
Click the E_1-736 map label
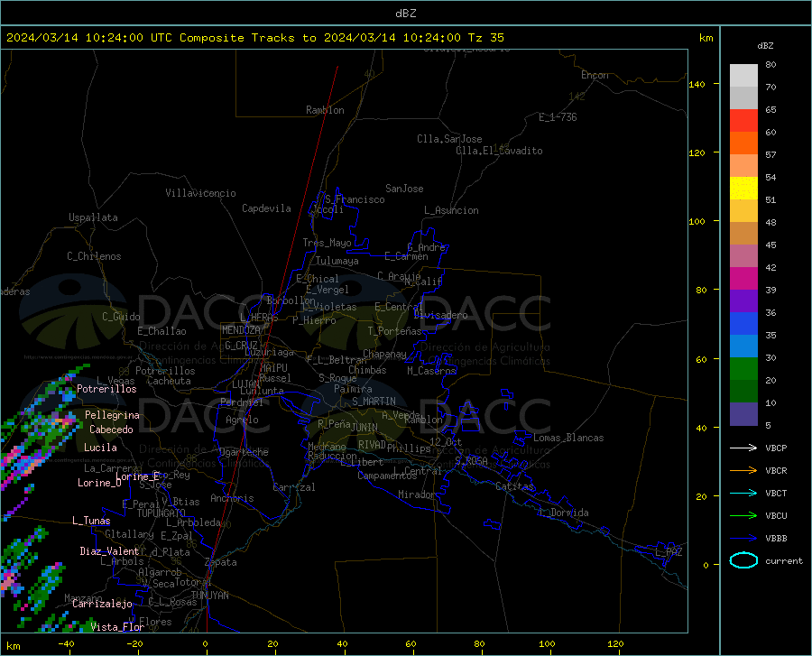click(x=558, y=117)
